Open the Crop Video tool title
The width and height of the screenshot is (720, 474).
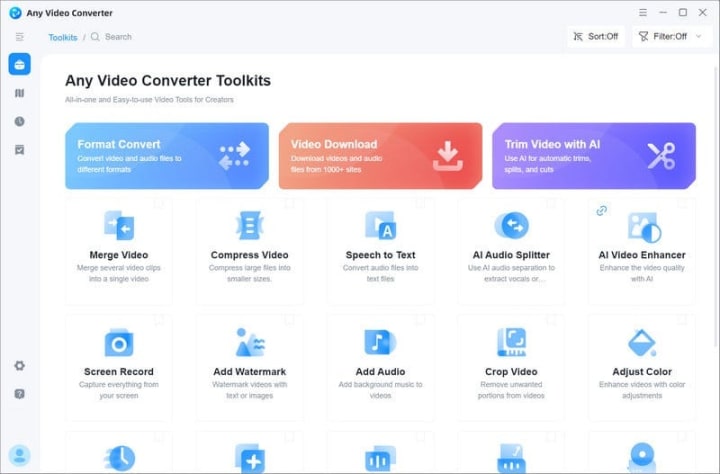click(x=511, y=372)
